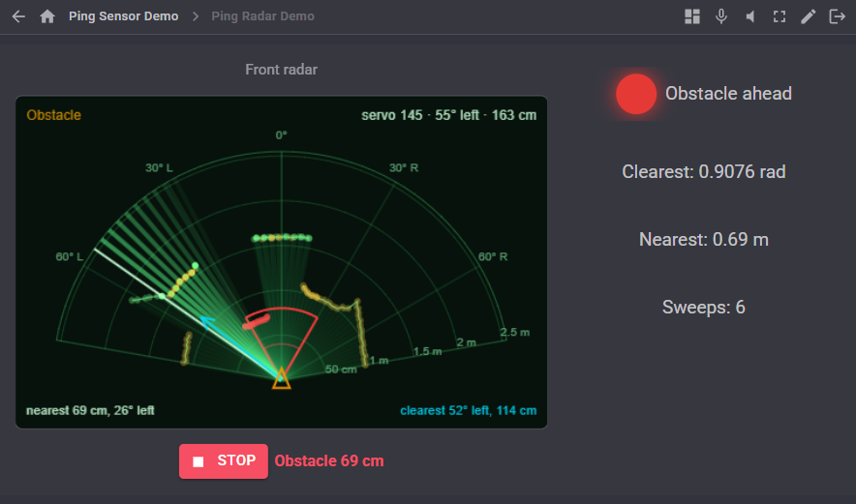Click the Obstacle 69 cm warning text
This screenshot has width=856, height=504.
coord(329,460)
